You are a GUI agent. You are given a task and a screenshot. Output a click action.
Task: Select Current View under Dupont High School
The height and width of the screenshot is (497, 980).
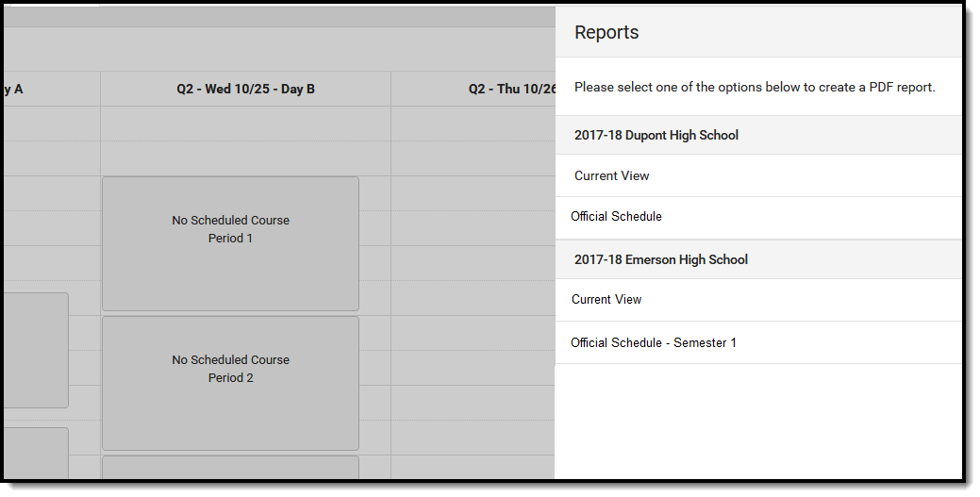[x=611, y=175]
